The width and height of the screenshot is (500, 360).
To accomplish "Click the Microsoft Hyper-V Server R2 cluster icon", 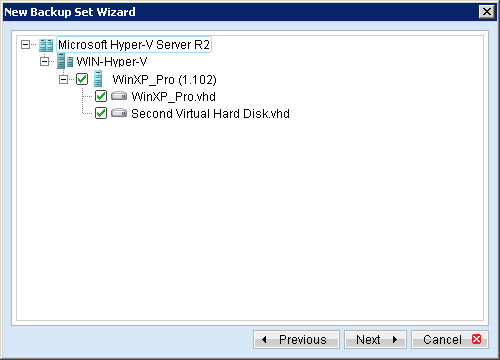I will pos(46,45).
